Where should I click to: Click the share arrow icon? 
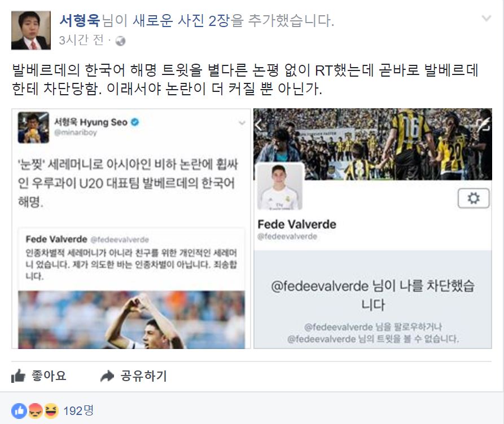(107, 376)
